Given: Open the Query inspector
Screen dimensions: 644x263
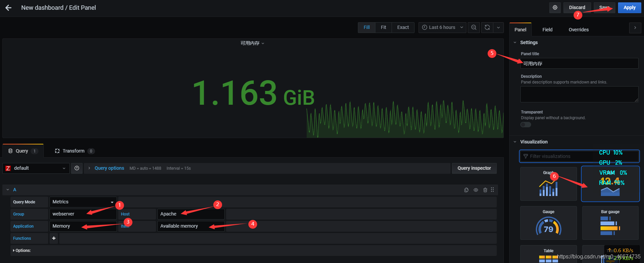Looking at the screenshot, I should tap(474, 168).
